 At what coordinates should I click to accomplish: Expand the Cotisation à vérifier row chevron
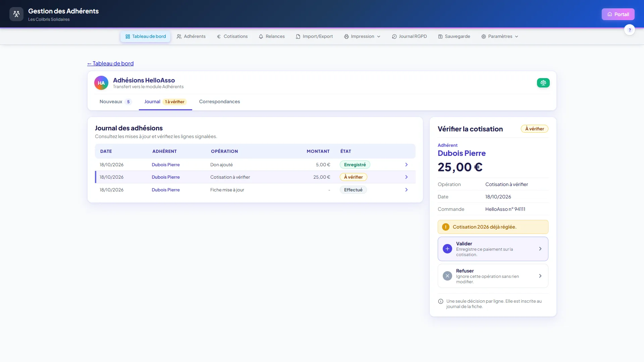point(406,177)
